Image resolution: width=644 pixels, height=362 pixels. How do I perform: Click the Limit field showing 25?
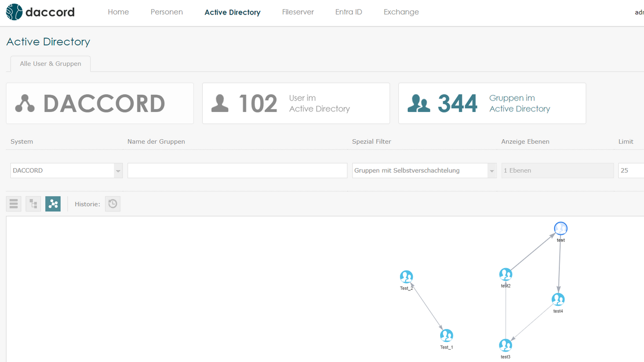(631, 171)
